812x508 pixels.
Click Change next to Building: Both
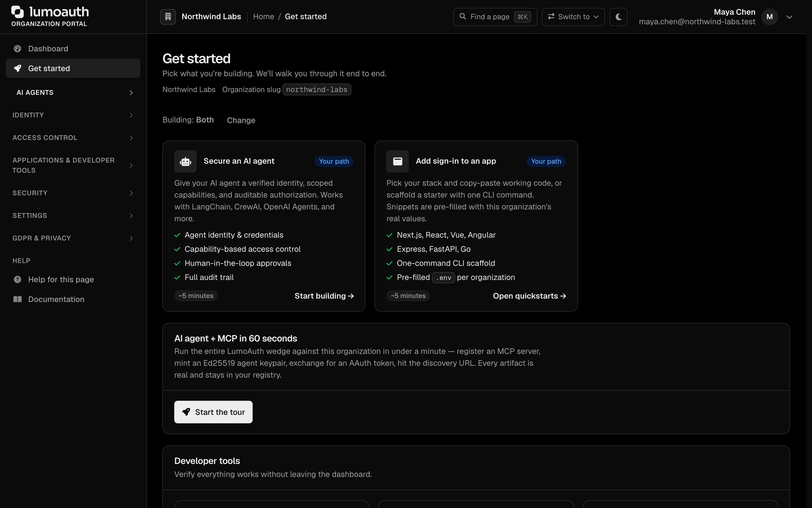[241, 120]
